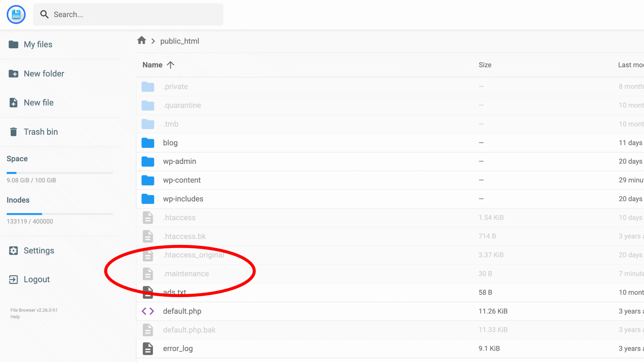Screen dimensions: 644x362
Task: Select the default.php code icon
Action: (148, 311)
